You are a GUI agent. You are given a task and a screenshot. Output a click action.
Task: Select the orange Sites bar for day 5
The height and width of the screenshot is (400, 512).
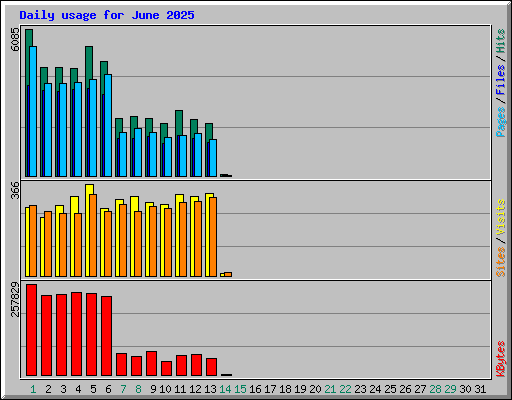coord(93,235)
